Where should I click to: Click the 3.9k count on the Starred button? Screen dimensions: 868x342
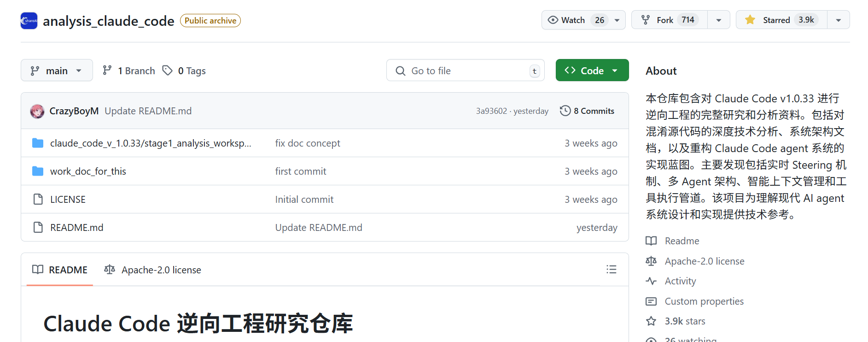[x=806, y=20]
